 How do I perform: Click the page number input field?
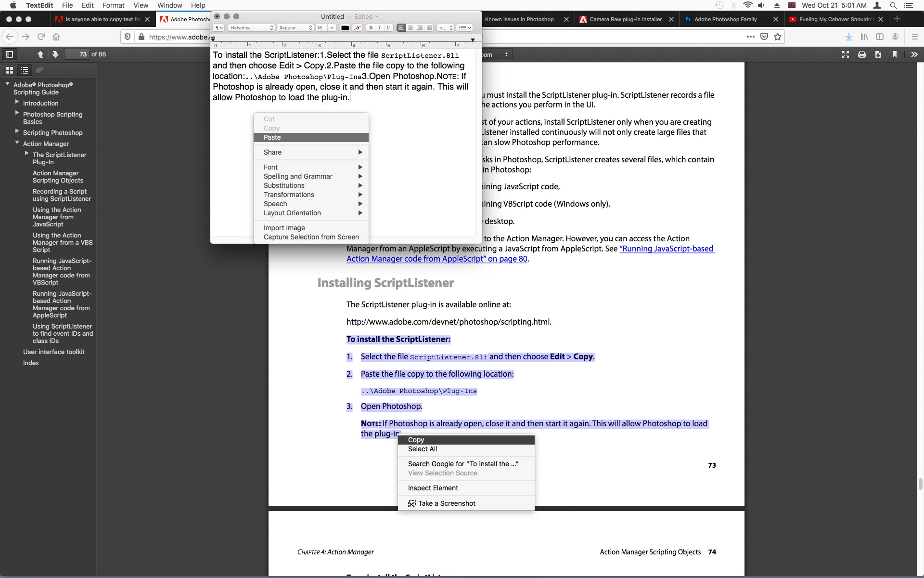(x=77, y=54)
